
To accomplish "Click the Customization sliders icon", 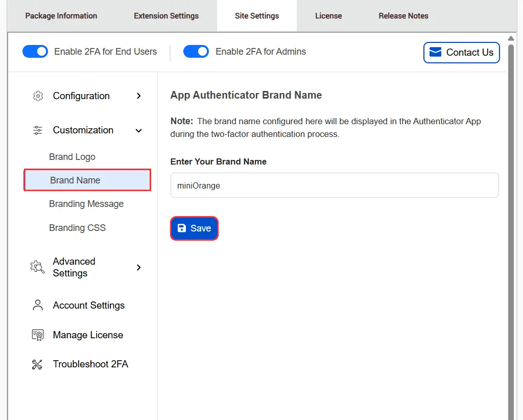I will [37, 130].
